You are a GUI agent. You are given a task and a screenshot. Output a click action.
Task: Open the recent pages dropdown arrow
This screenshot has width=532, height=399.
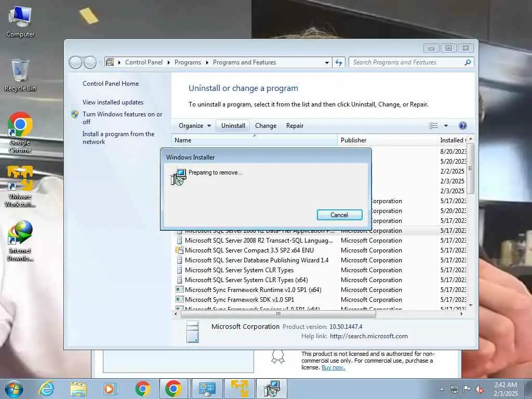pos(100,62)
